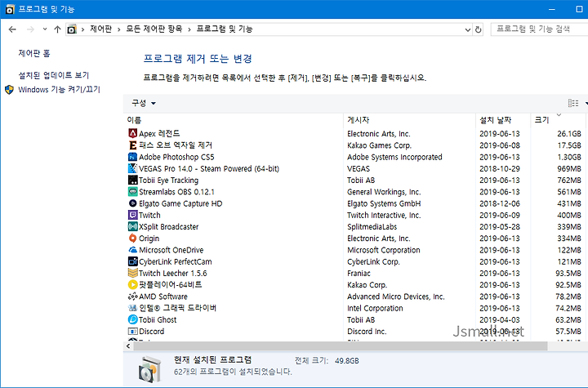588x388 pixels.
Task: Expand chevron after 제어판 breadcrumb
Action: (x=119, y=29)
